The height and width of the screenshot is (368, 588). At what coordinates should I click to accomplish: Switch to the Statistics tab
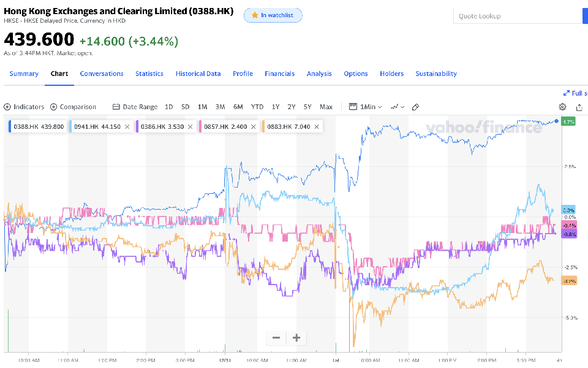[x=149, y=74]
